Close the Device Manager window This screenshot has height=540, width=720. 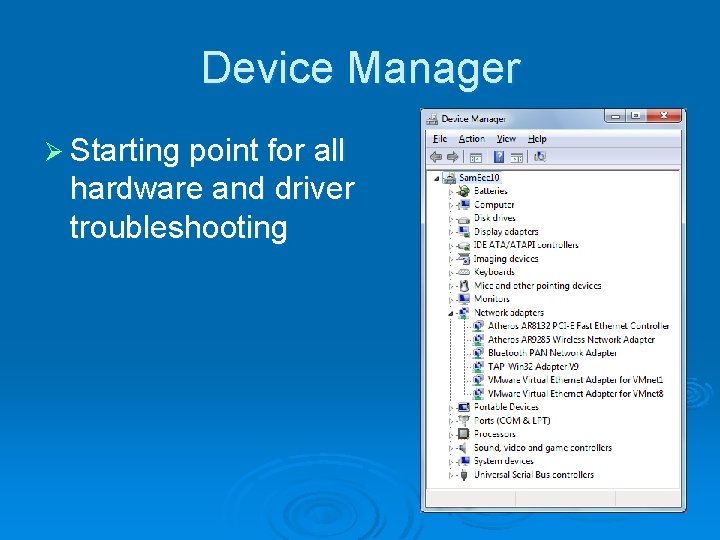(663, 116)
